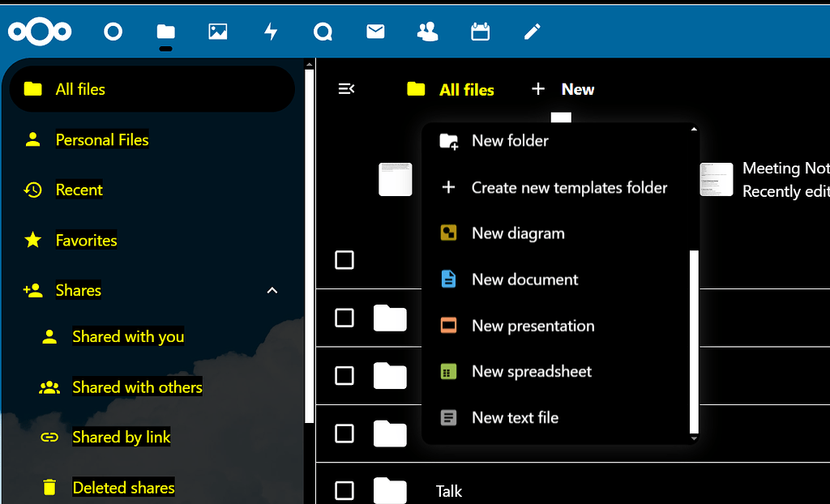Open the Notes pencil icon
830x504 pixels.
coord(533,32)
